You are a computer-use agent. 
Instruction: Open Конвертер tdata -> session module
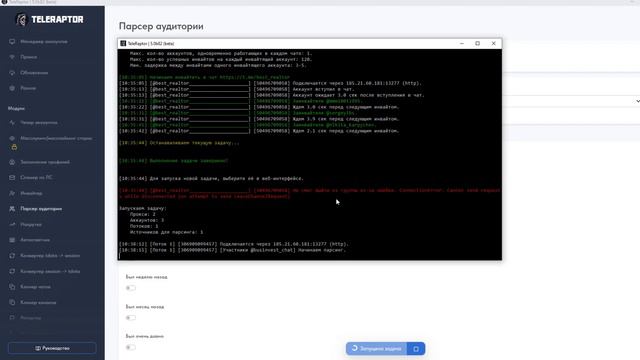pyautogui.click(x=50, y=256)
